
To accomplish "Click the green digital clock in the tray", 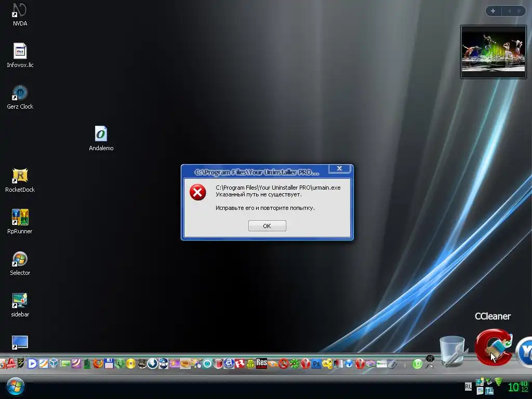I will point(518,387).
